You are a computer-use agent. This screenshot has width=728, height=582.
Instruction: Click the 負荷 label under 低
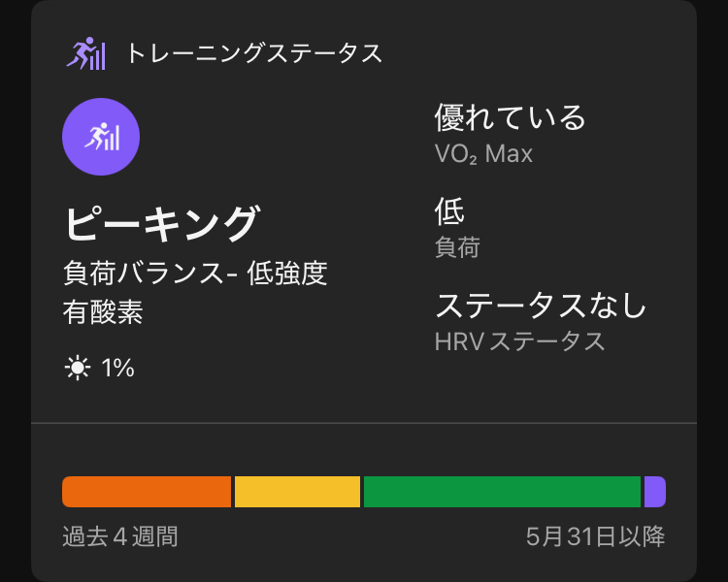(x=457, y=247)
